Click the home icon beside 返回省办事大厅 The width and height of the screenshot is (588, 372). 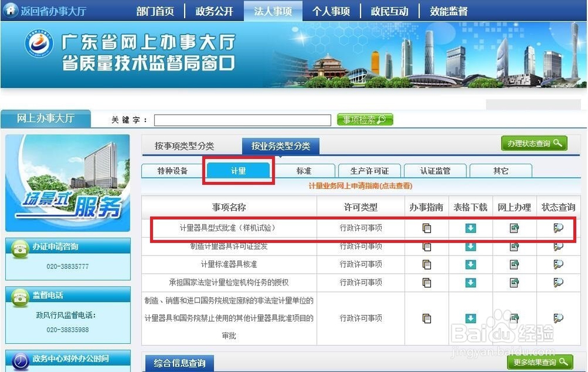[x=9, y=10]
